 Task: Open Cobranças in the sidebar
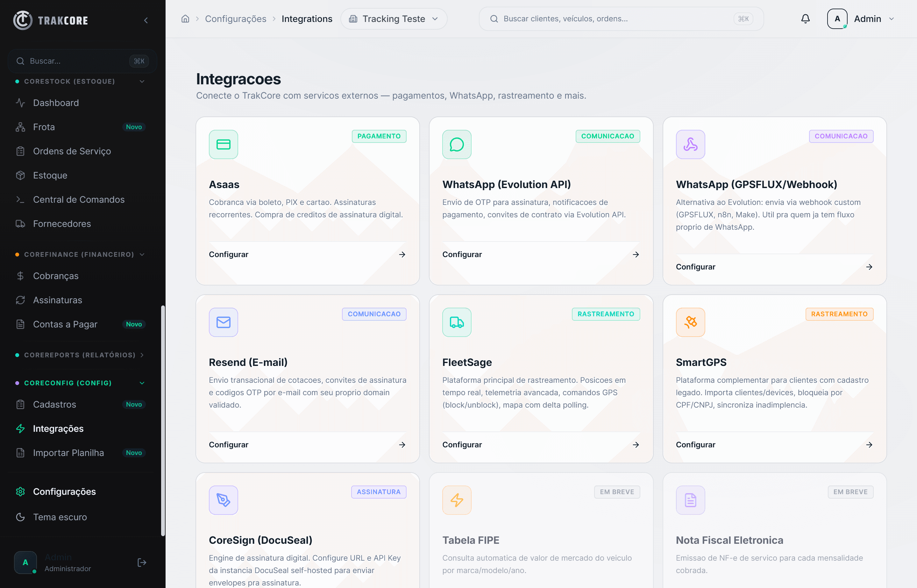tap(80, 276)
